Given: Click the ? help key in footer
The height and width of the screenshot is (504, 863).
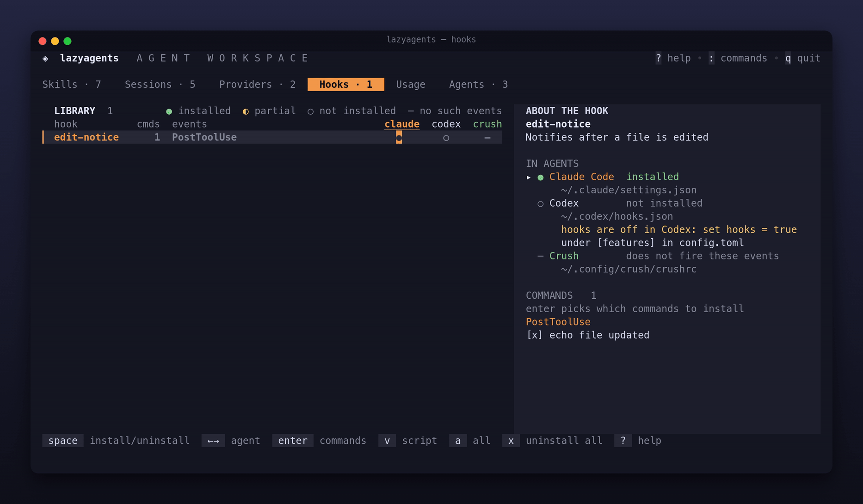Looking at the screenshot, I should (x=638, y=441).
